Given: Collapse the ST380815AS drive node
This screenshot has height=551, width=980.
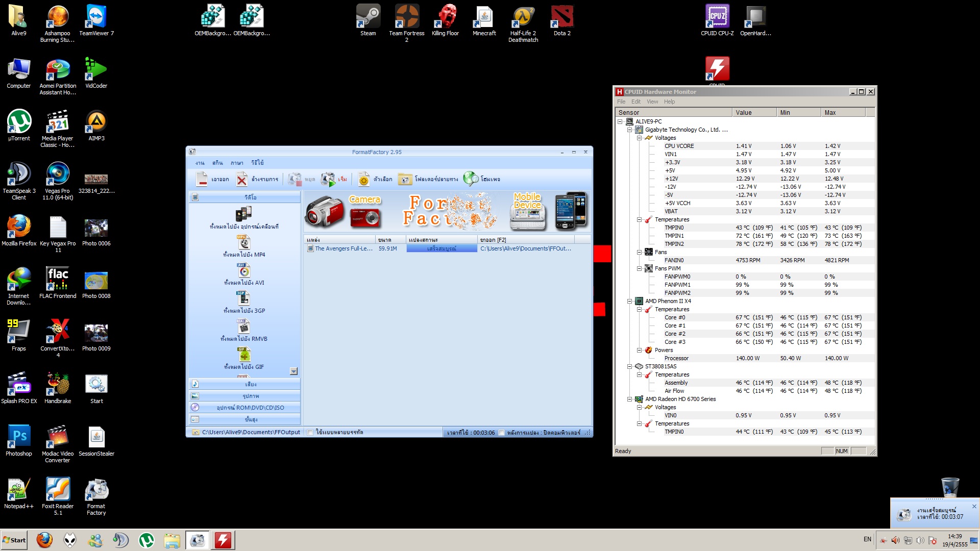Looking at the screenshot, I should [629, 366].
